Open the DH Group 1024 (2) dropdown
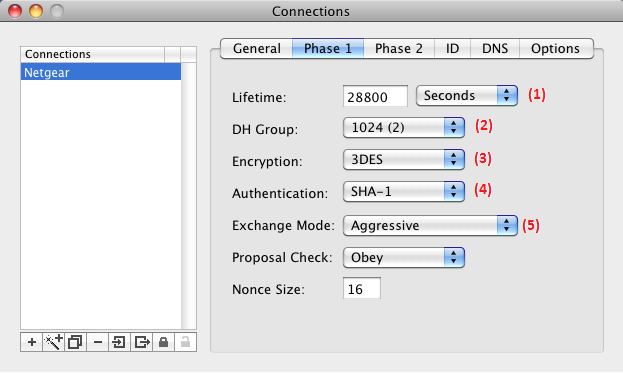 pos(404,128)
